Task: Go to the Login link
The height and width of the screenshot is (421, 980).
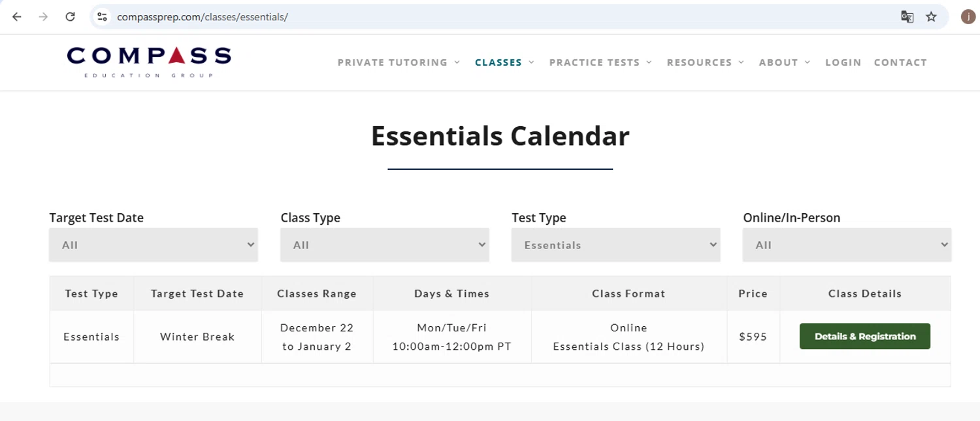Action: (843, 63)
